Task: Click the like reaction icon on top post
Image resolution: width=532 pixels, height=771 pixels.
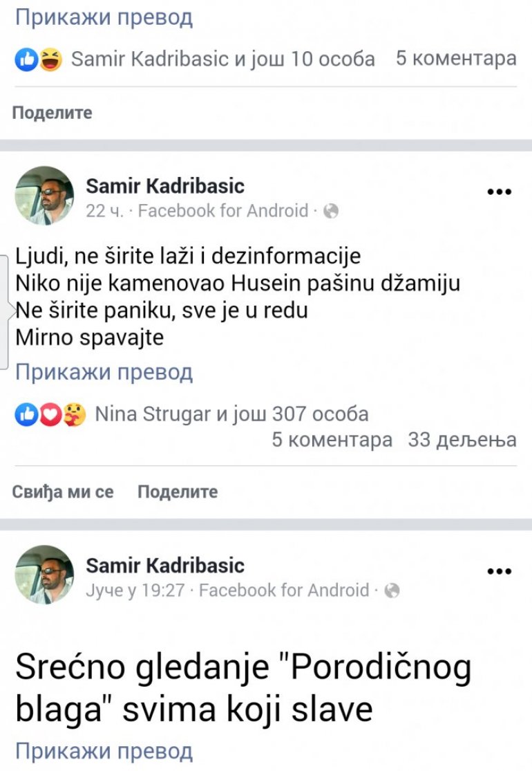Action: tap(25, 59)
